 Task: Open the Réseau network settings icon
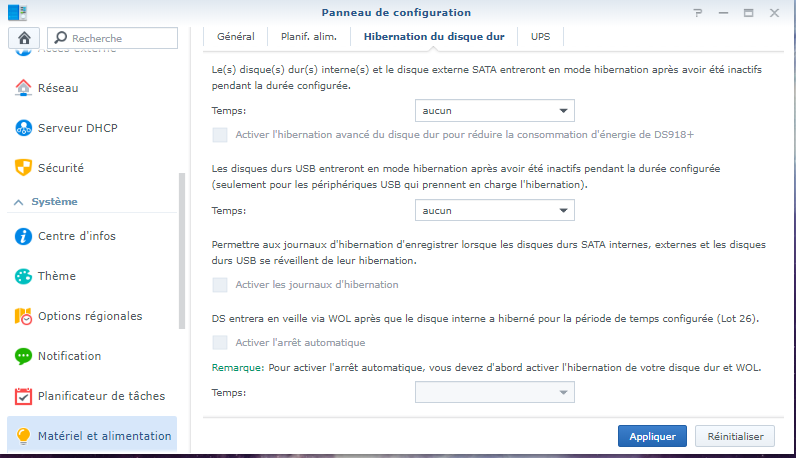coord(23,88)
